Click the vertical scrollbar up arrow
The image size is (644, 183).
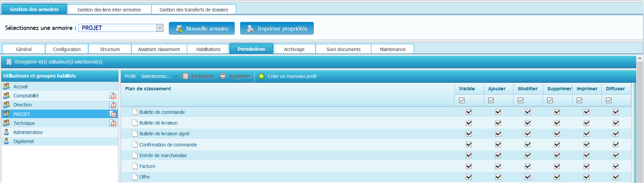(x=639, y=58)
